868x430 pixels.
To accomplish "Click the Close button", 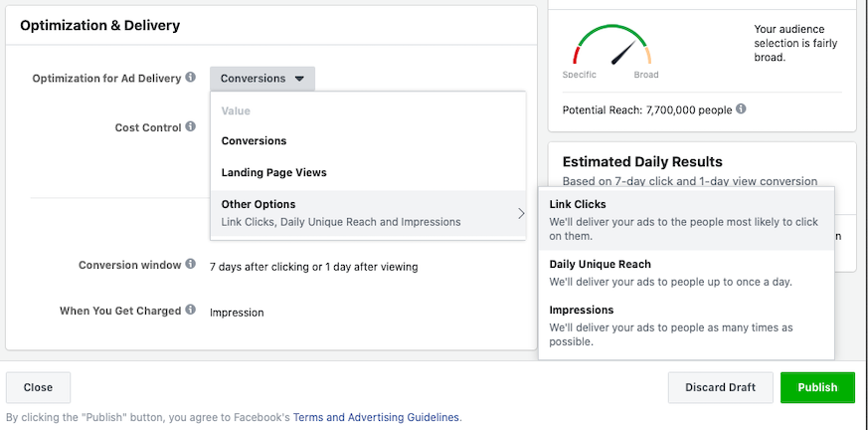I will coord(38,387).
